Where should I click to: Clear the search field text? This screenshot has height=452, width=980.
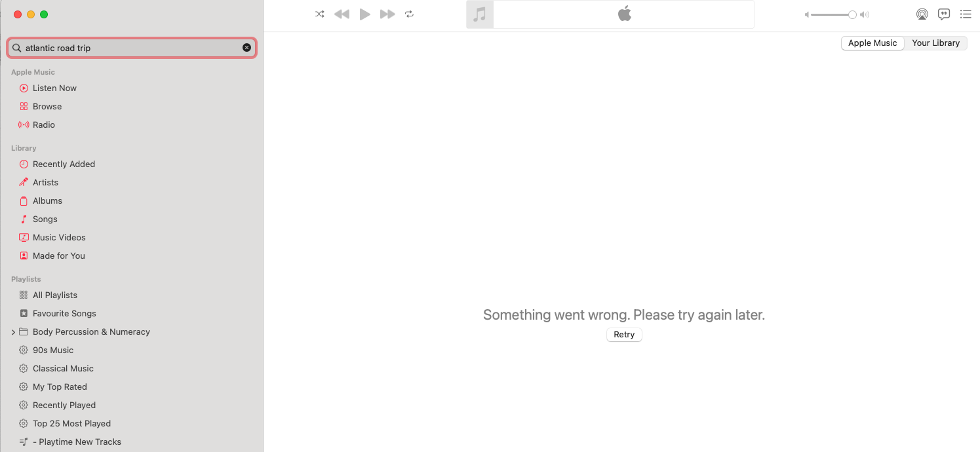pyautogui.click(x=246, y=48)
